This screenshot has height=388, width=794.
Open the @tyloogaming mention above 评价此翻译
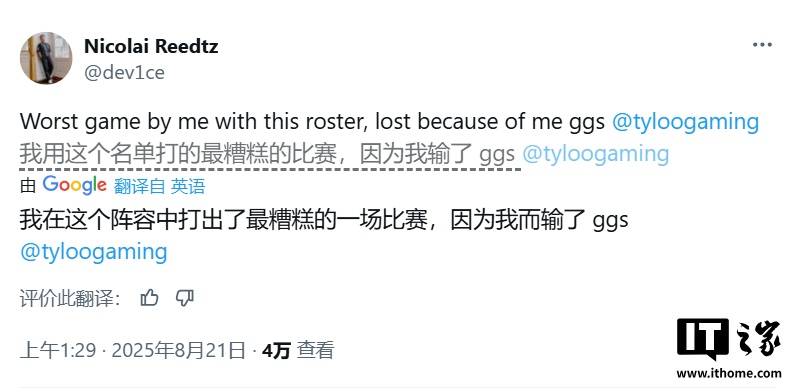tap(94, 252)
